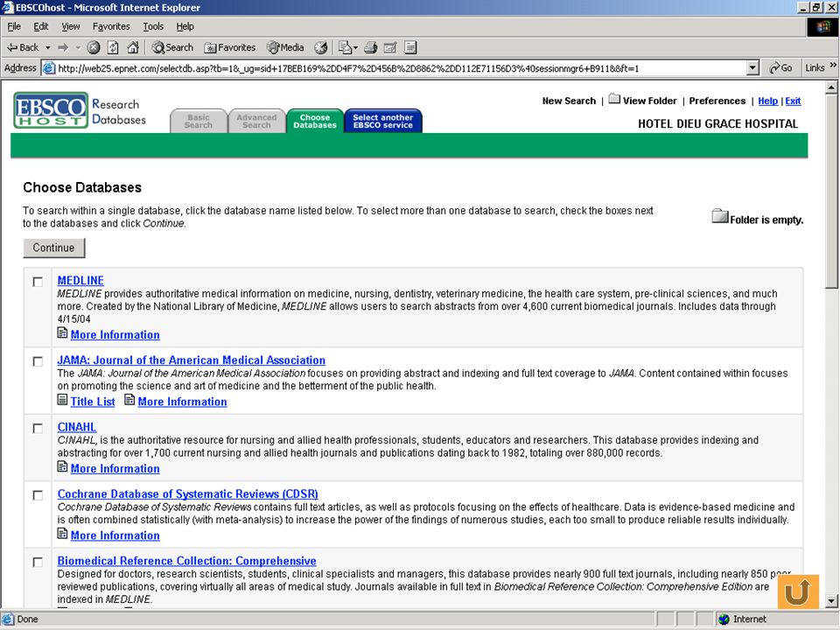Switch to the Advanced Search tab
Screen dimensions: 840x630
pos(256,121)
